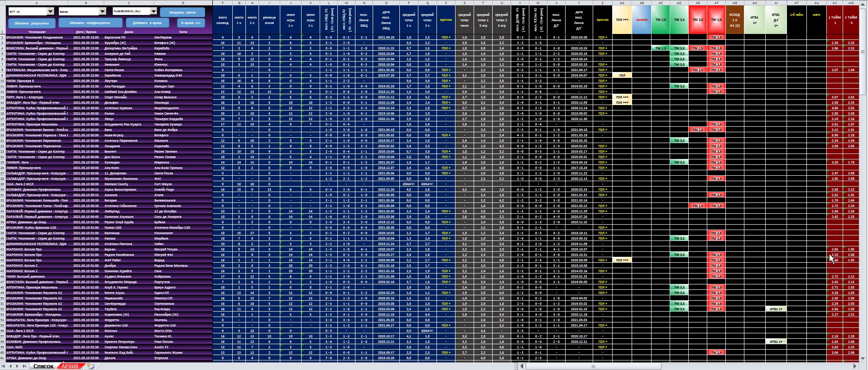
Task: Select the Morris Elite team cell
Action: point(183,331)
